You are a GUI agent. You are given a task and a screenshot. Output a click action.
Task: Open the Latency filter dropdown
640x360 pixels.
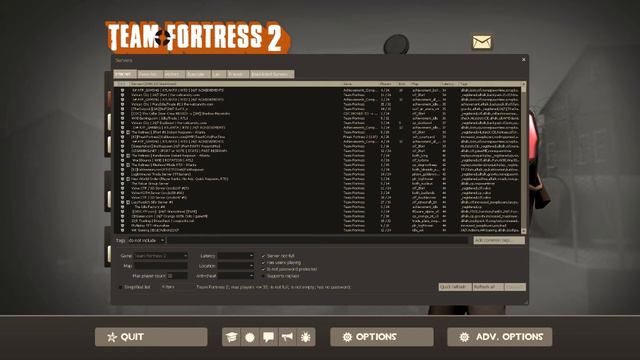pos(236,256)
